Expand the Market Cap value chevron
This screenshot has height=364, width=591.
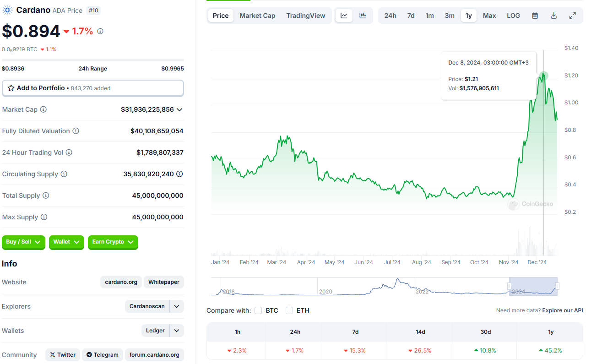pyautogui.click(x=179, y=109)
